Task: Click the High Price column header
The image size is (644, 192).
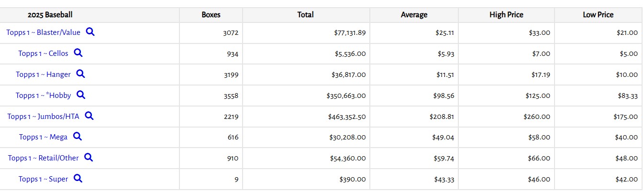Action: (x=506, y=15)
